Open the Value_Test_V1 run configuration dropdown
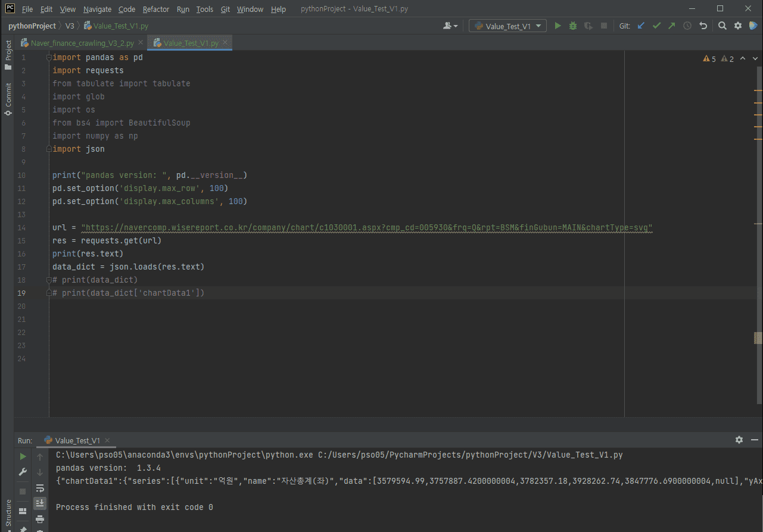Image resolution: width=763 pixels, height=532 pixels. (x=507, y=26)
